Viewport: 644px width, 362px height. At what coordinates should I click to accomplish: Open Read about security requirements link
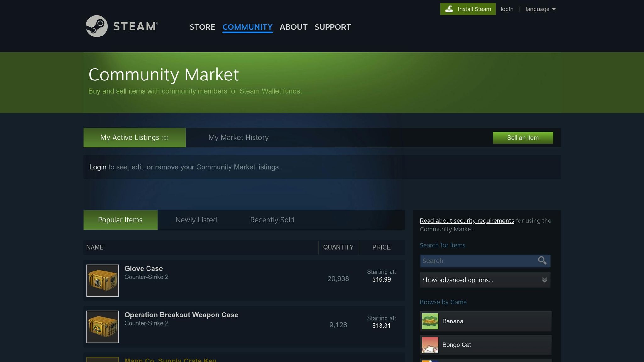pyautogui.click(x=467, y=221)
